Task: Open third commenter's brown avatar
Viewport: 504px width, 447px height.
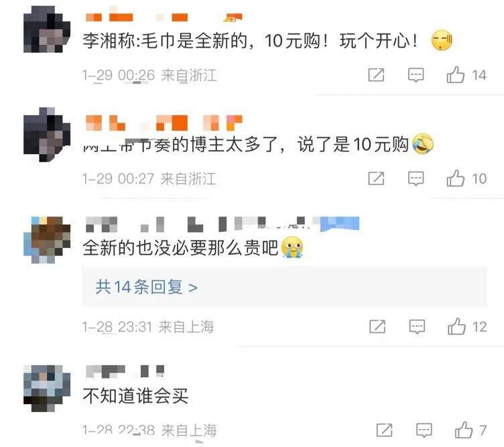Action: click(47, 240)
